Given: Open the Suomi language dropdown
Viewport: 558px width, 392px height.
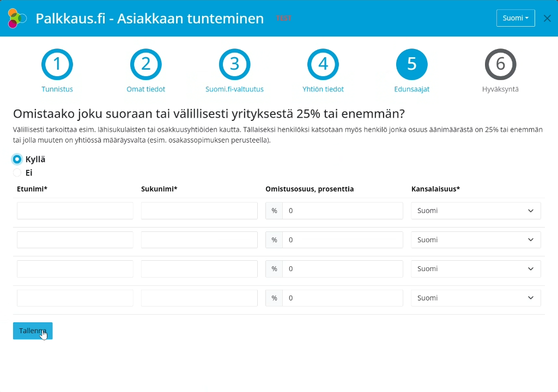Looking at the screenshot, I should (x=515, y=18).
